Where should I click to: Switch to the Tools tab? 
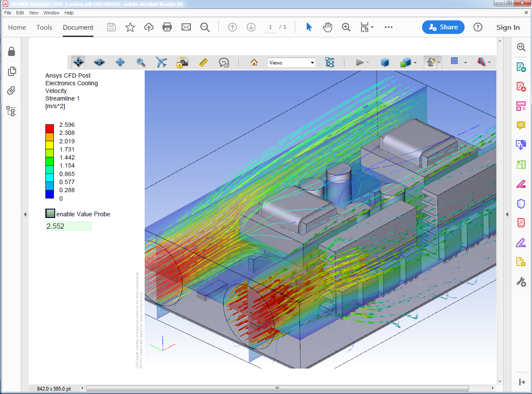pos(44,27)
